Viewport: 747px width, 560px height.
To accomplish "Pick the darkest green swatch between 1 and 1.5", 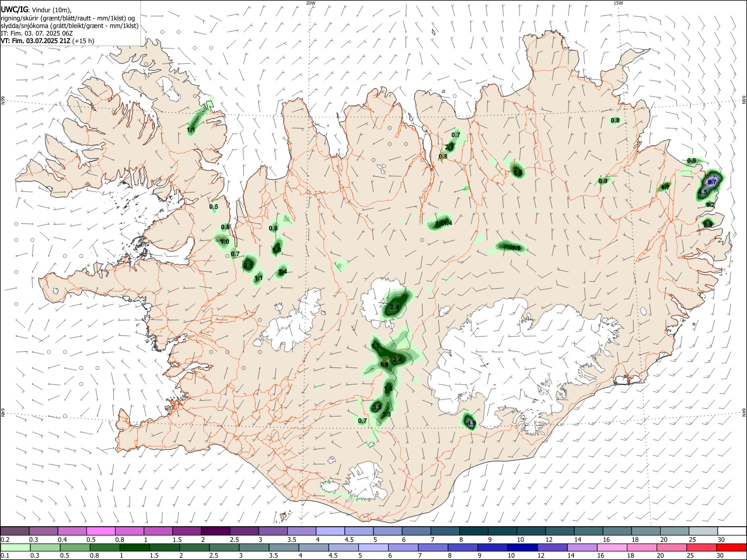I will tap(134, 547).
